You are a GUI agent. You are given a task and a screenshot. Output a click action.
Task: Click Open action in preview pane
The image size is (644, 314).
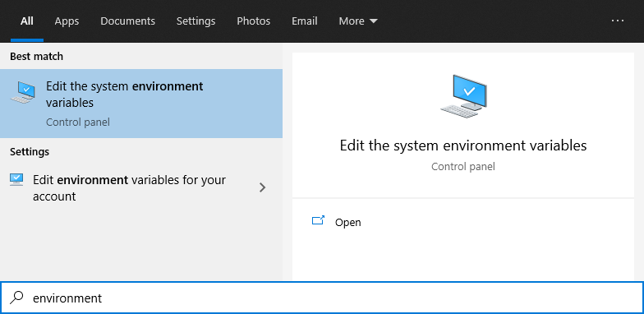pyautogui.click(x=463, y=222)
